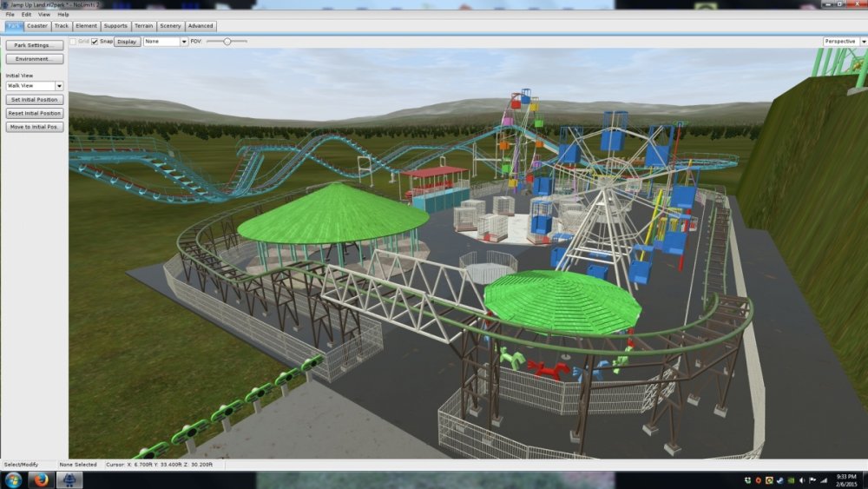
Task: Uncheck the Snap checkbox
Action: click(95, 41)
